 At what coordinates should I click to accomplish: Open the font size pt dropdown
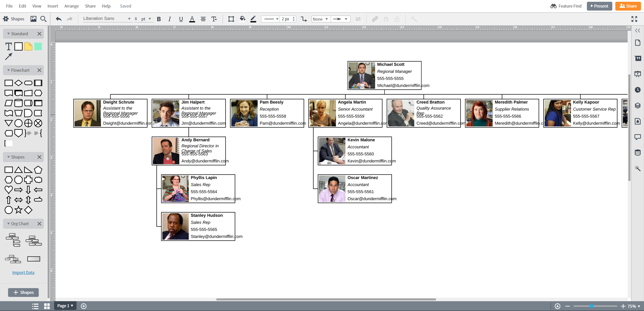point(146,19)
